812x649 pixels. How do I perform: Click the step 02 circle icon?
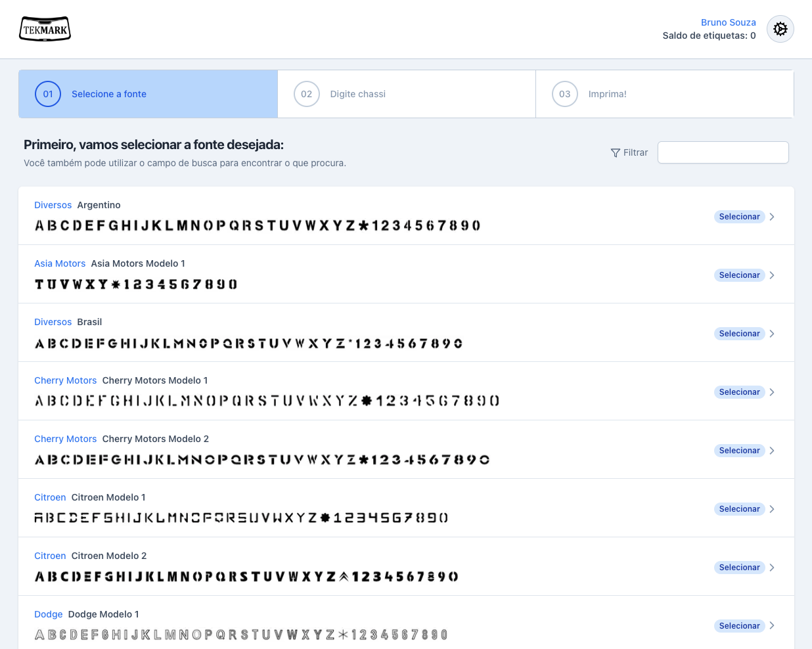[x=306, y=94]
